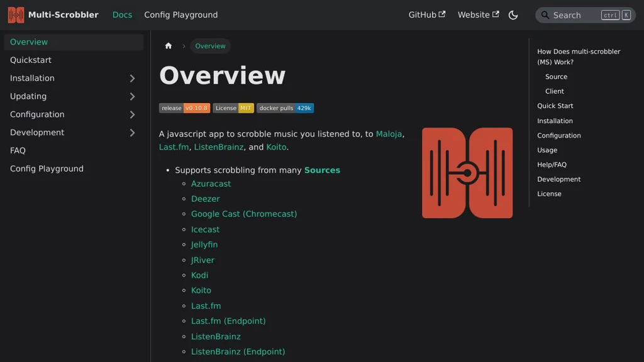Follow the Maloja link
Image resolution: width=644 pixels, height=362 pixels.
point(389,134)
